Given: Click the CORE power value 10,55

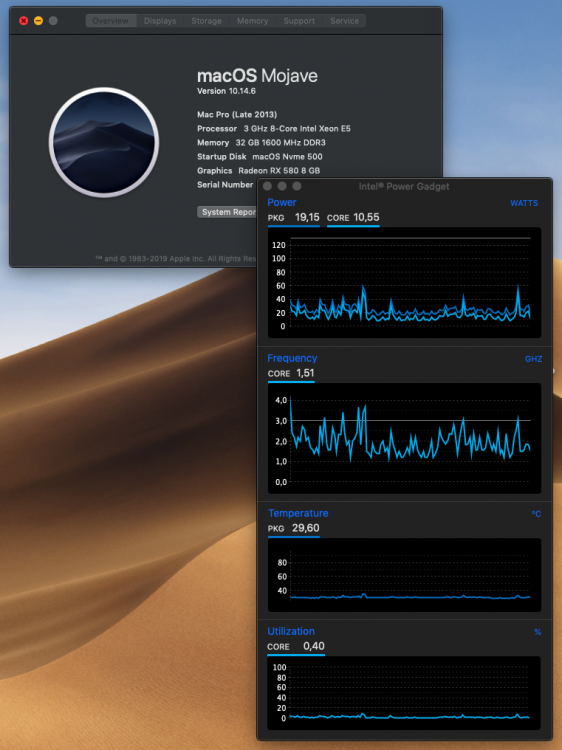Looking at the screenshot, I should 366,218.
